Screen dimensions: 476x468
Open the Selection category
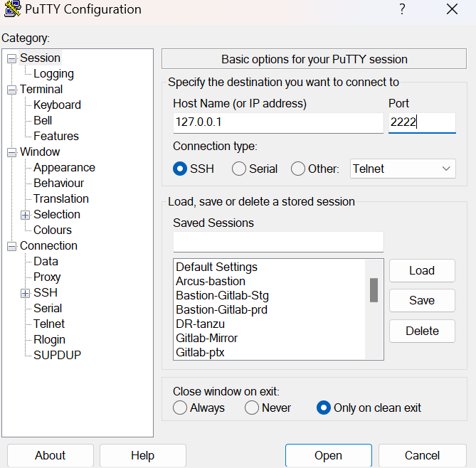point(57,214)
